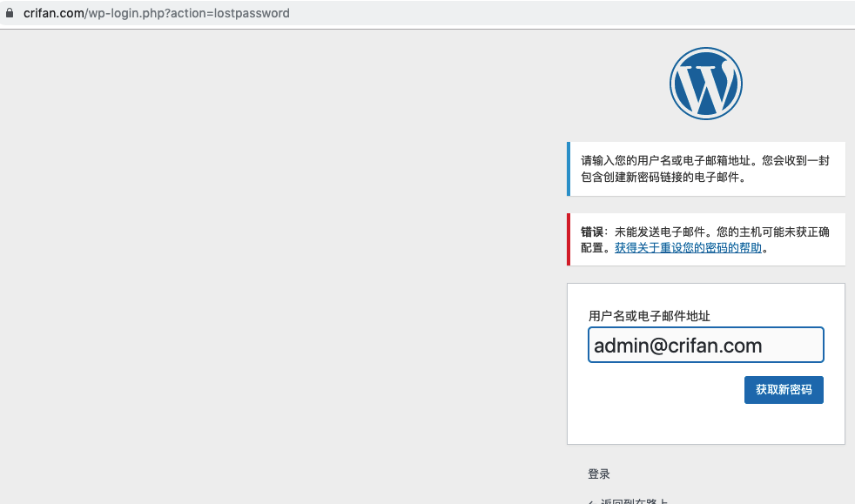The image size is (855, 504).
Task: Click the 错误 error message text
Action: pos(705,239)
